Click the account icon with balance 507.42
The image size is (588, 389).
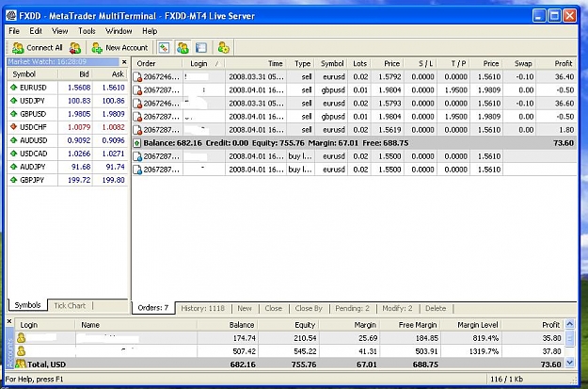(22, 351)
